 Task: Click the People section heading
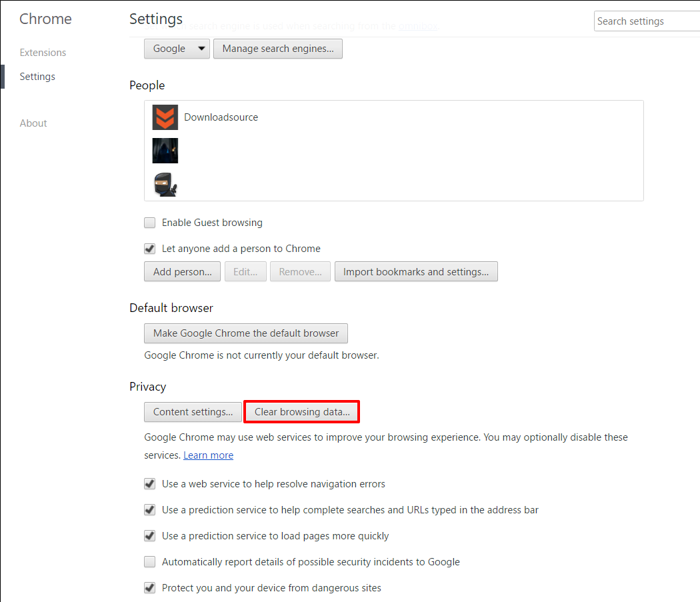147,85
